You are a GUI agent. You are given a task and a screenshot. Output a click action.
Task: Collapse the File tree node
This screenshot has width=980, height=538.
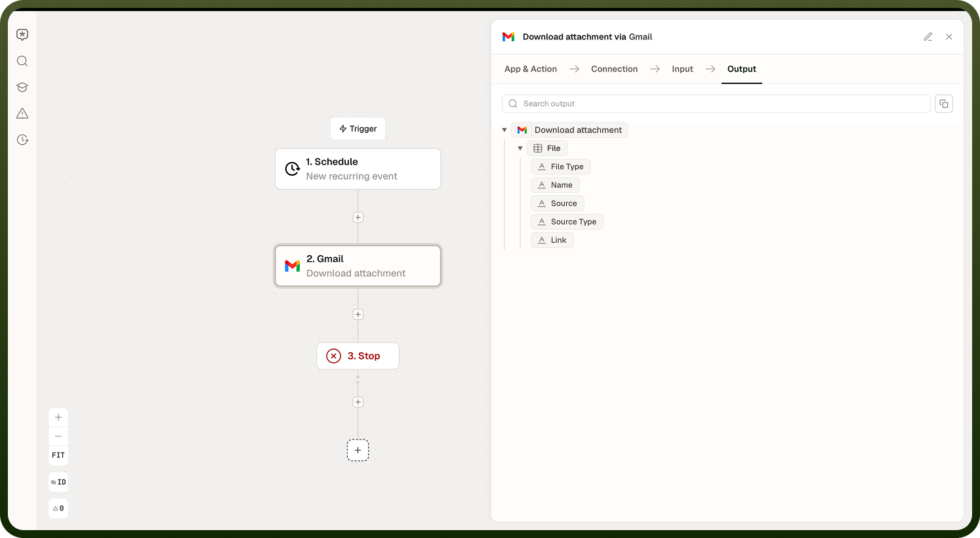click(x=520, y=148)
